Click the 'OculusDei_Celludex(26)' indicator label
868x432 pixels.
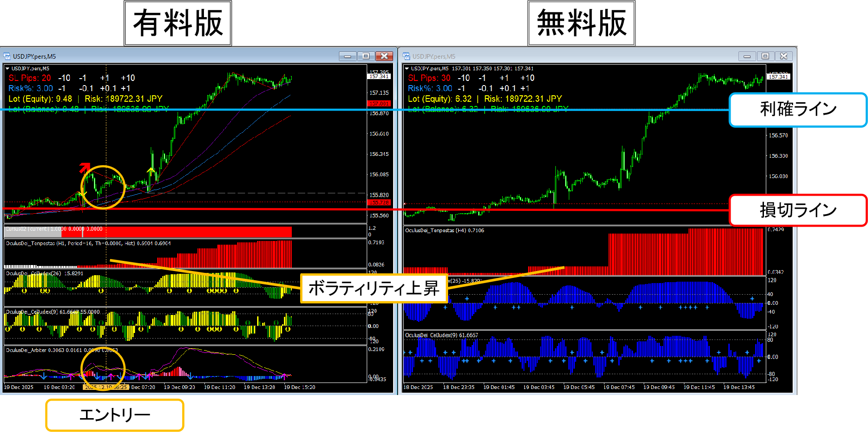[33, 273]
